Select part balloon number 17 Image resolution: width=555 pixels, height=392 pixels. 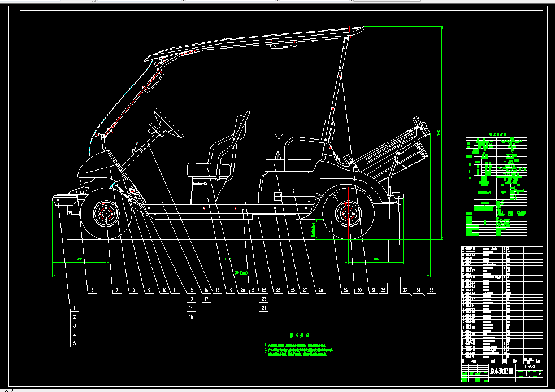206,299
